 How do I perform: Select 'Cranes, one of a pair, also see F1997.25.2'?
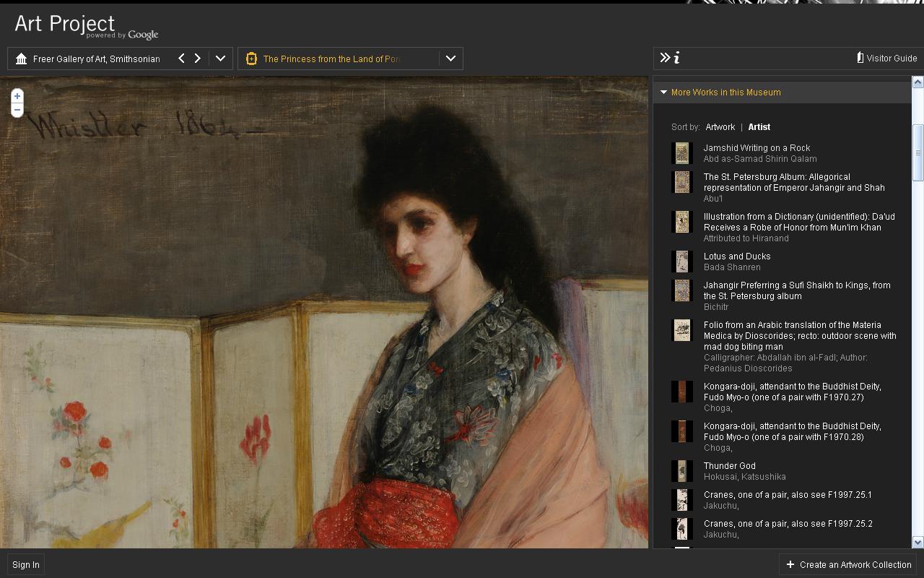coord(788,524)
